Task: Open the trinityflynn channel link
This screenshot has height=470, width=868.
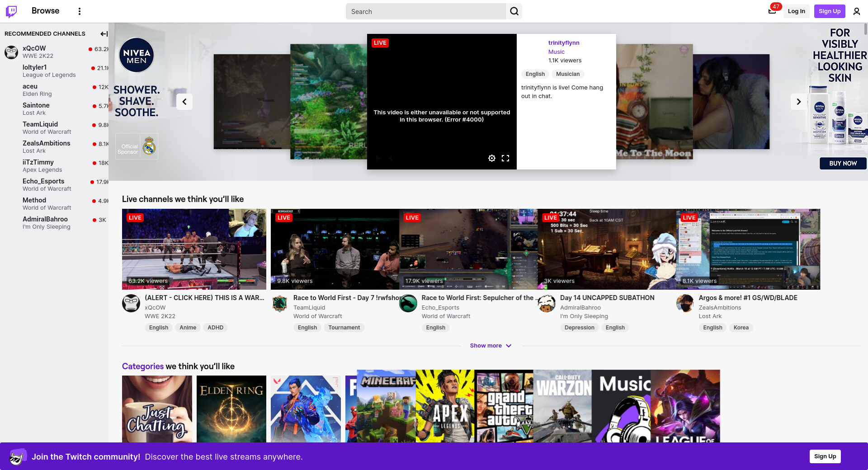Action: (563, 43)
